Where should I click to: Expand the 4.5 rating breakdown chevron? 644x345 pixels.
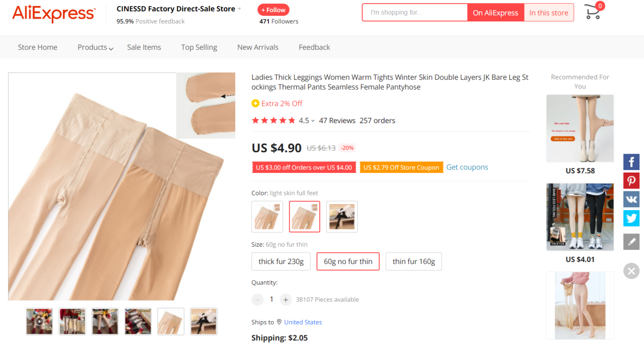[313, 121]
